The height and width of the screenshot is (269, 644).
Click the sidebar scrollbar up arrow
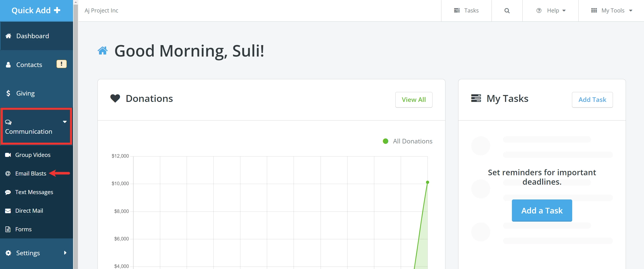[76, 2]
